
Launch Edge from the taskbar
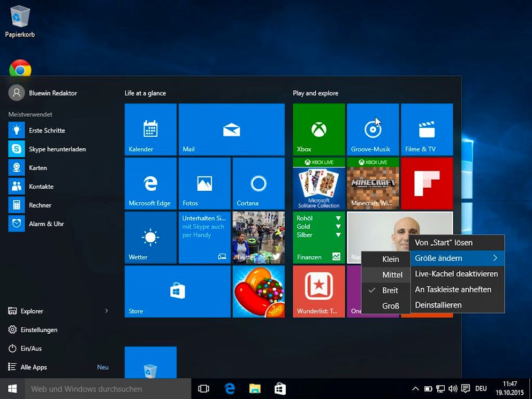230,389
